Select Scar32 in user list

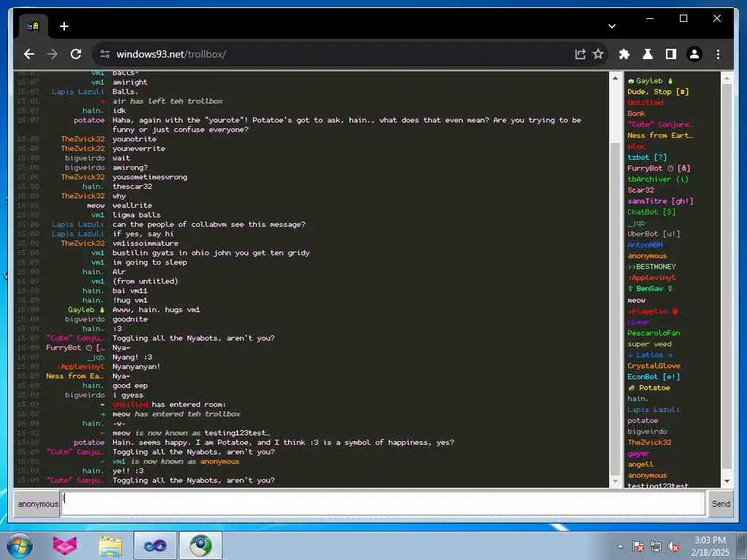640,190
